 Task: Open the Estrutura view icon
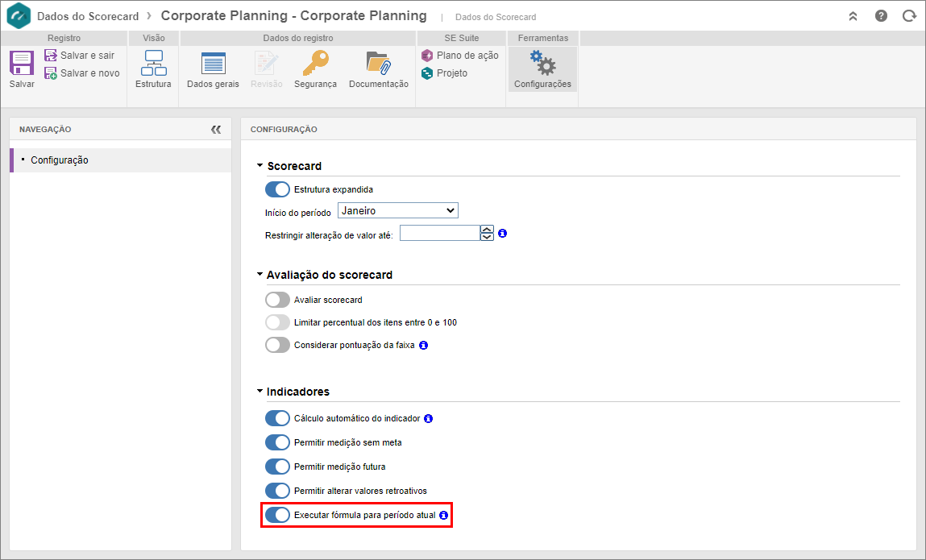pos(154,63)
